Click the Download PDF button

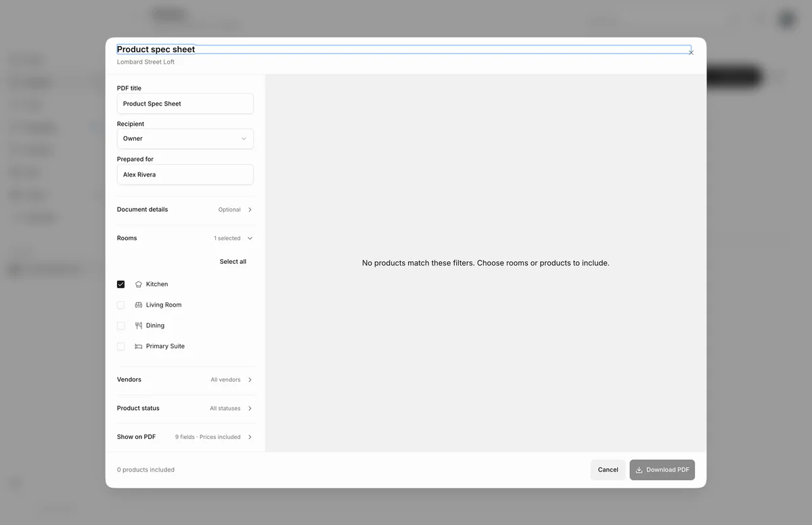coord(662,470)
